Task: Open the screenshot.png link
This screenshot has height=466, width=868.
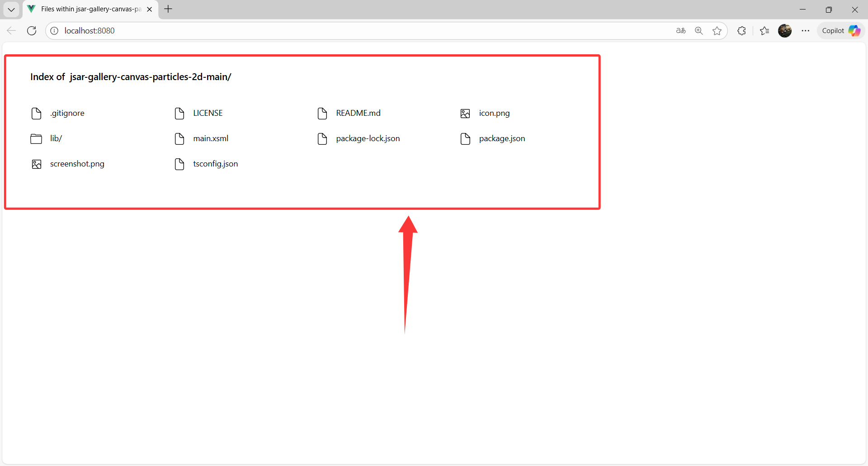Action: 77,164
